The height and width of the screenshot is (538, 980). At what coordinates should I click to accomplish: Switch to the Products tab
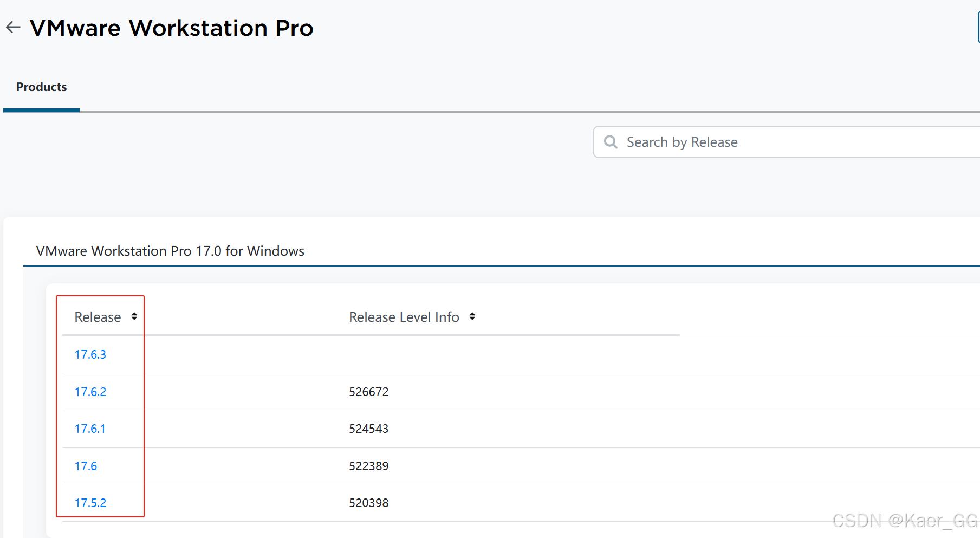click(x=41, y=86)
